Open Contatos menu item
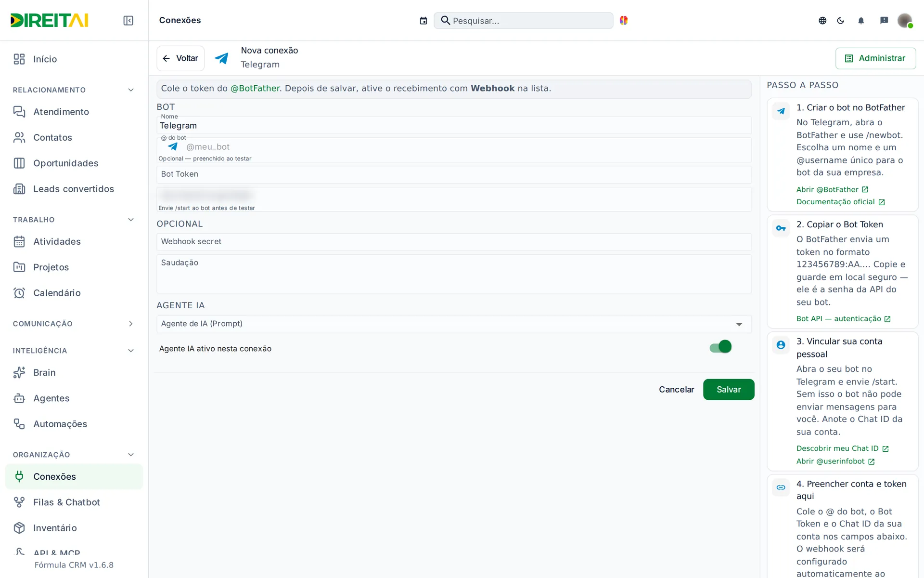Image resolution: width=924 pixels, height=578 pixels. point(74,138)
